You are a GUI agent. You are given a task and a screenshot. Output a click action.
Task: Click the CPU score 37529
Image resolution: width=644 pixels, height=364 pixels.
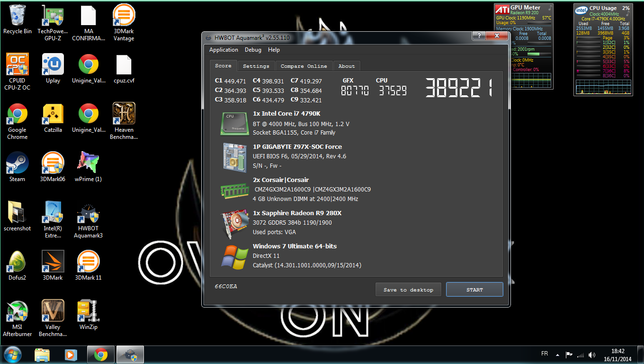[393, 91]
